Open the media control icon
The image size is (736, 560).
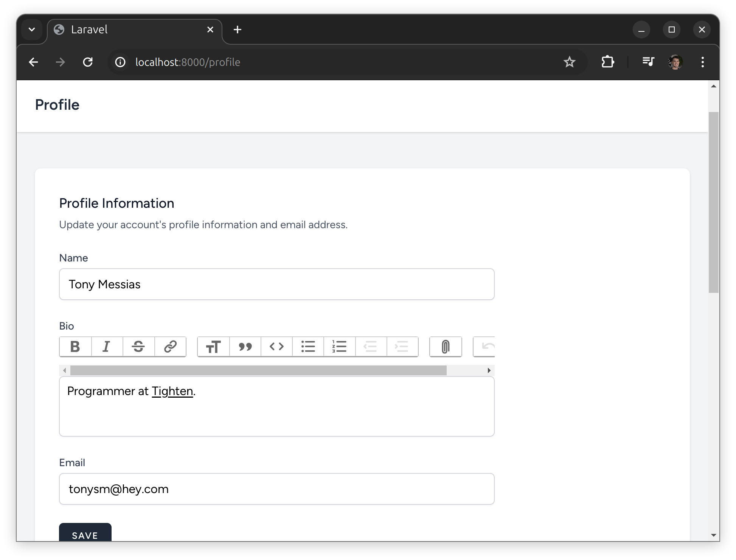(x=648, y=62)
